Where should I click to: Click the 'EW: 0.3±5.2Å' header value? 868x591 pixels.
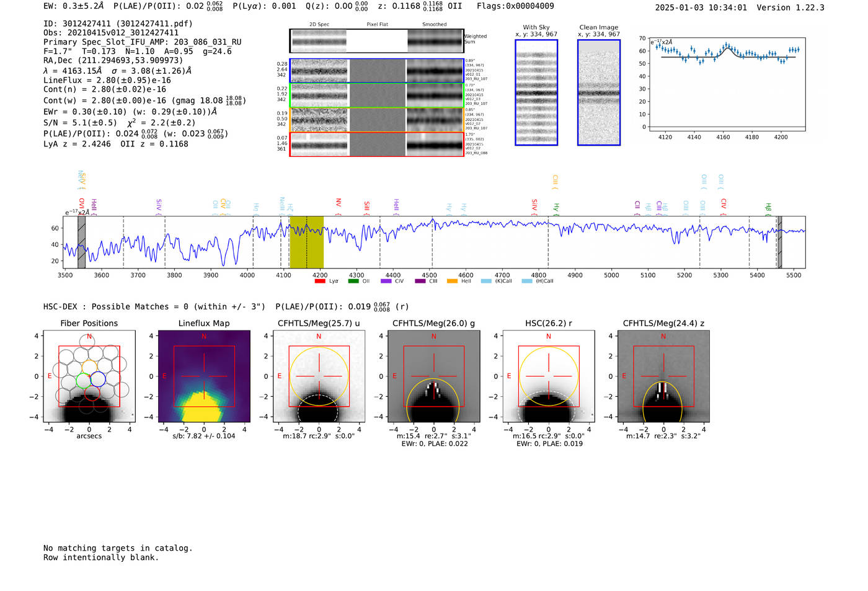(x=74, y=6)
